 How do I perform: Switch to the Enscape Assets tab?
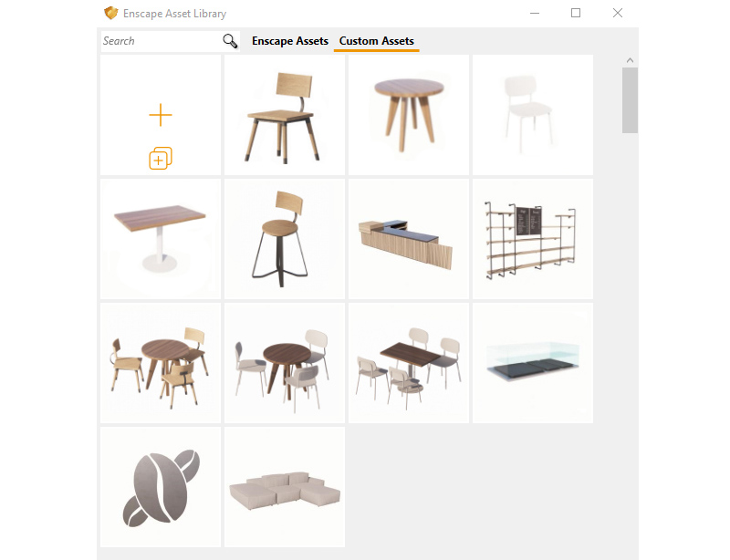click(289, 41)
